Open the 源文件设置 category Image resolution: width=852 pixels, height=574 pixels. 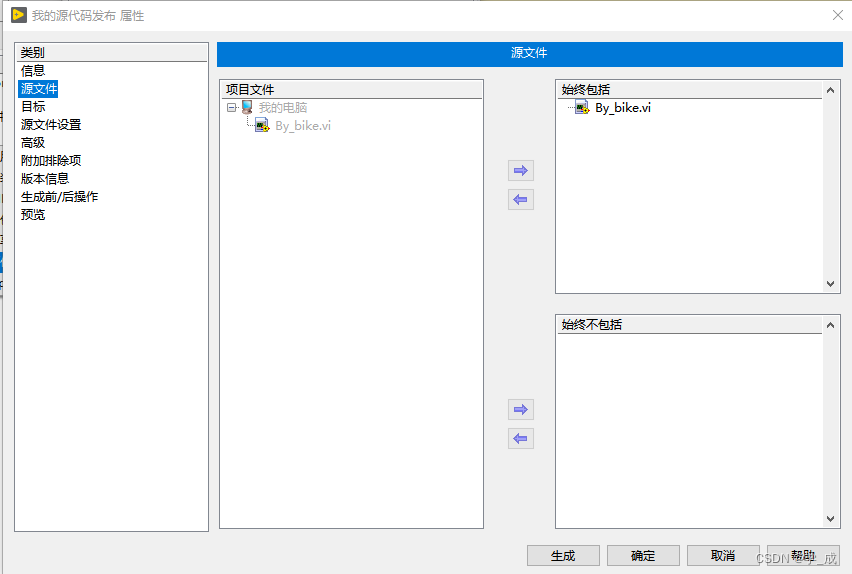coord(51,124)
